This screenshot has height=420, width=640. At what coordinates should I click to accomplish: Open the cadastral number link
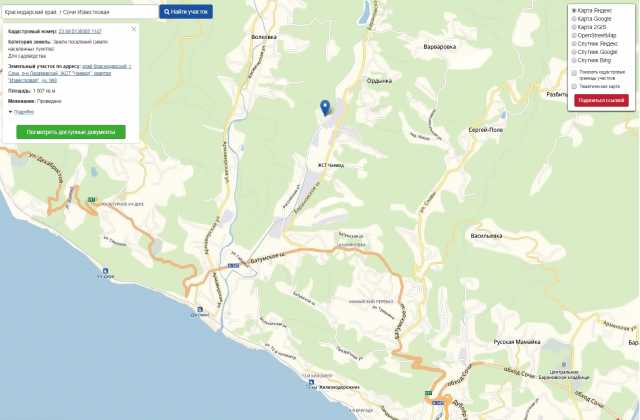(80, 31)
